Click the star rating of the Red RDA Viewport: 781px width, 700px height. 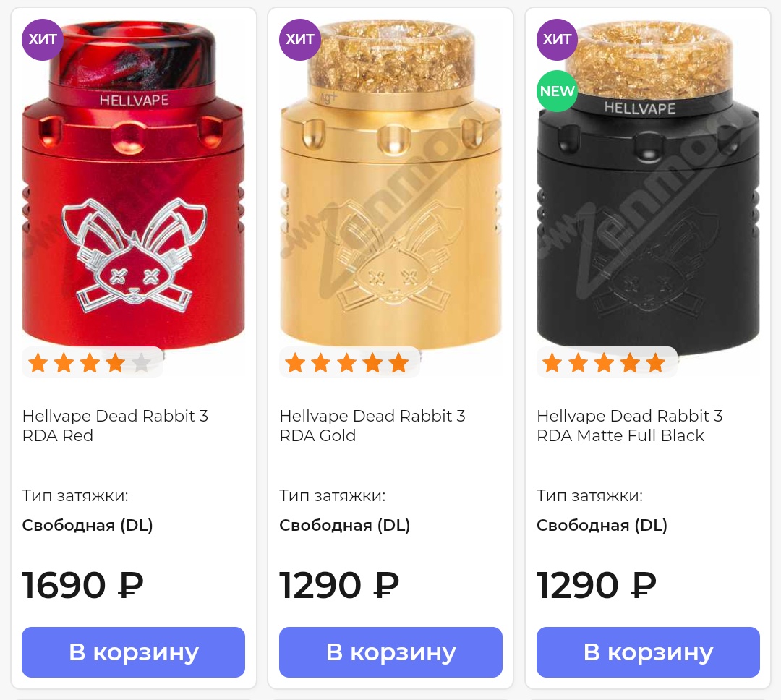(90, 363)
